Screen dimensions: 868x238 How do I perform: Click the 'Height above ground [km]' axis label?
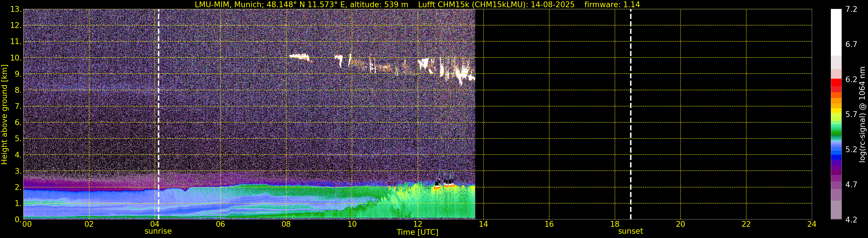[4, 114]
